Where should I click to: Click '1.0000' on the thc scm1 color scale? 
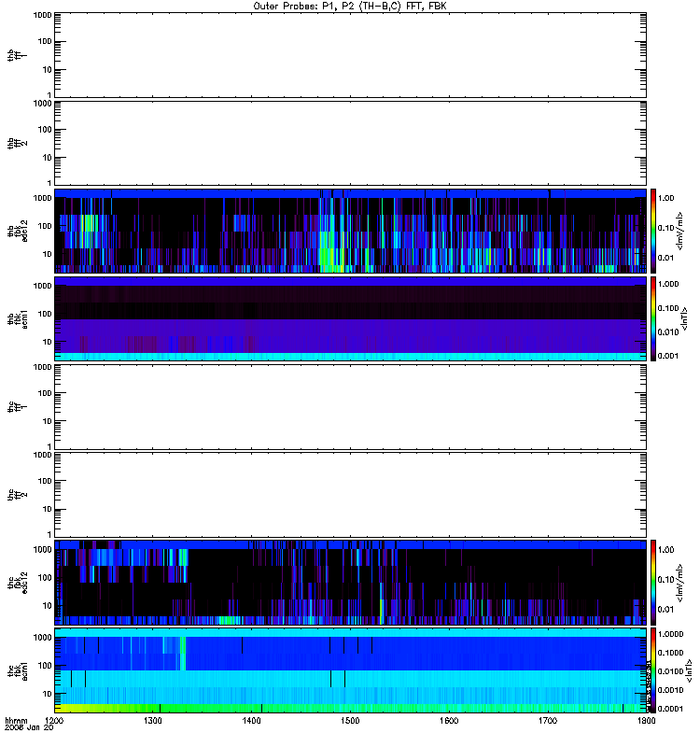(x=670, y=634)
